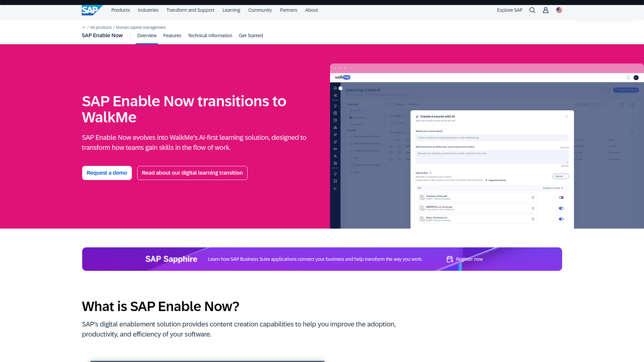Switch to the Features tab
This screenshot has height=362, width=644.
(x=172, y=36)
